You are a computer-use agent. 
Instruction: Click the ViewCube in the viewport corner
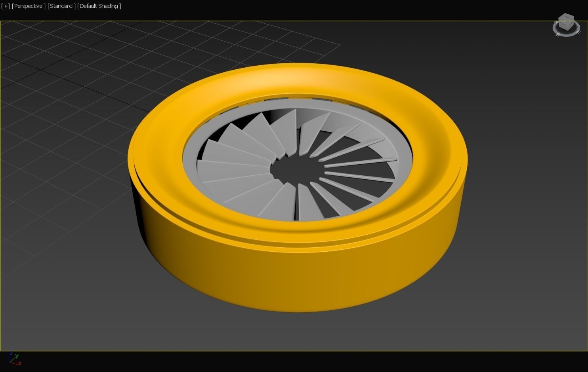(566, 25)
